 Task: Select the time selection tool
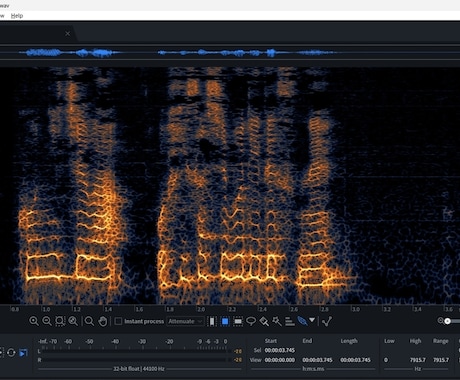pyautogui.click(x=212, y=321)
